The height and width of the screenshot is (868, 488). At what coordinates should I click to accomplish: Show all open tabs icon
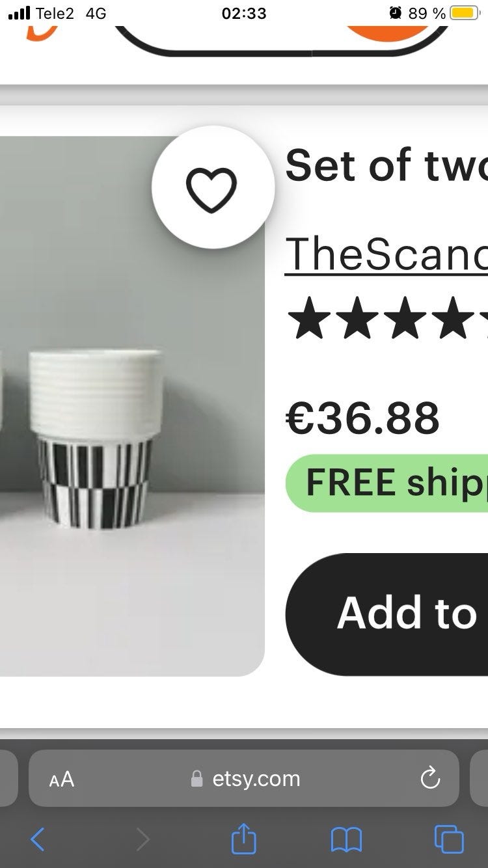pos(449,839)
